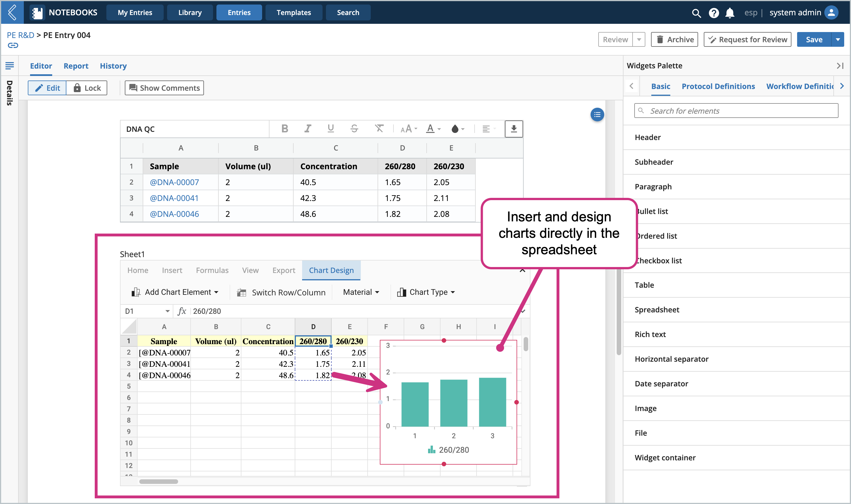This screenshot has width=851, height=504.
Task: Go to My Entries in navigation
Action: click(x=135, y=12)
